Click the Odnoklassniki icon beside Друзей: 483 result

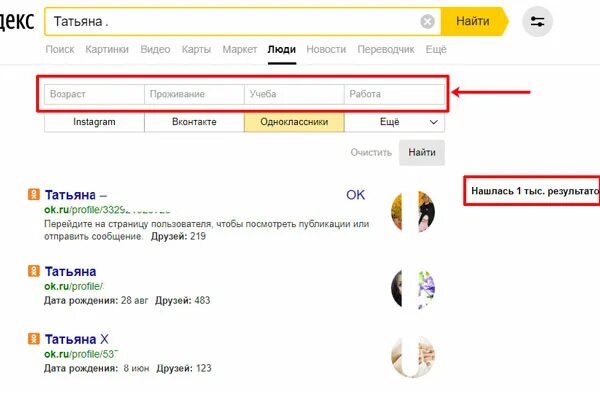[34, 271]
